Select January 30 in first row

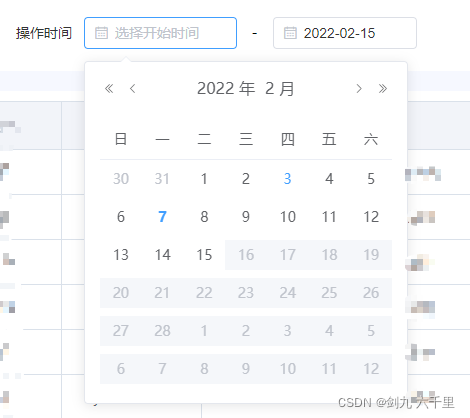point(121,179)
